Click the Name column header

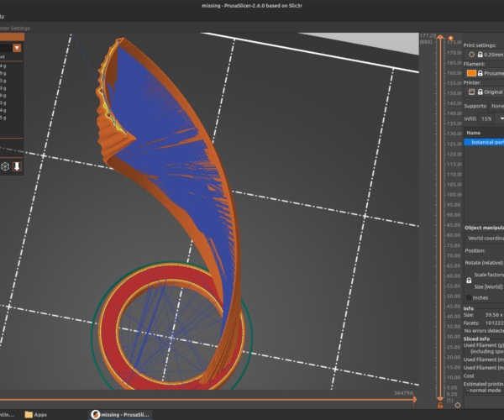click(x=474, y=133)
